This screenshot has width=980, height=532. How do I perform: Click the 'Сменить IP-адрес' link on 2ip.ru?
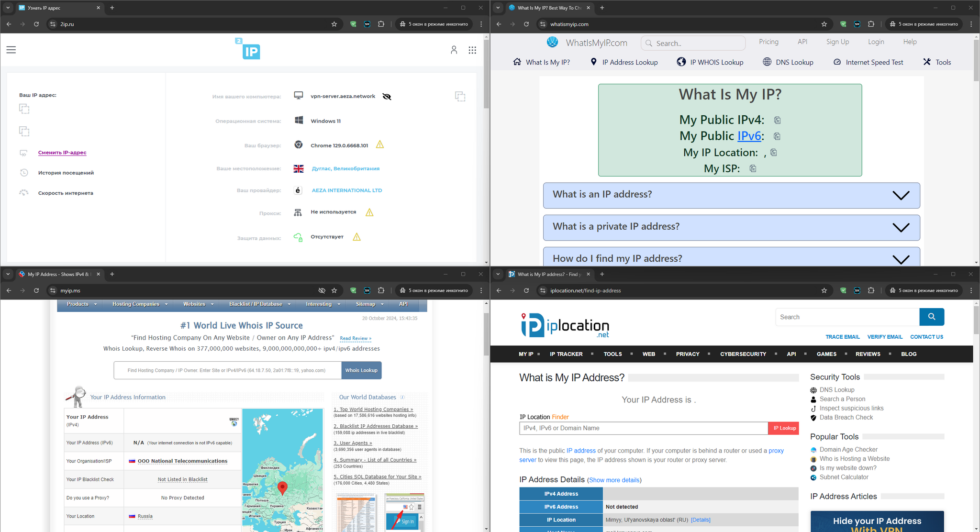pyautogui.click(x=62, y=152)
